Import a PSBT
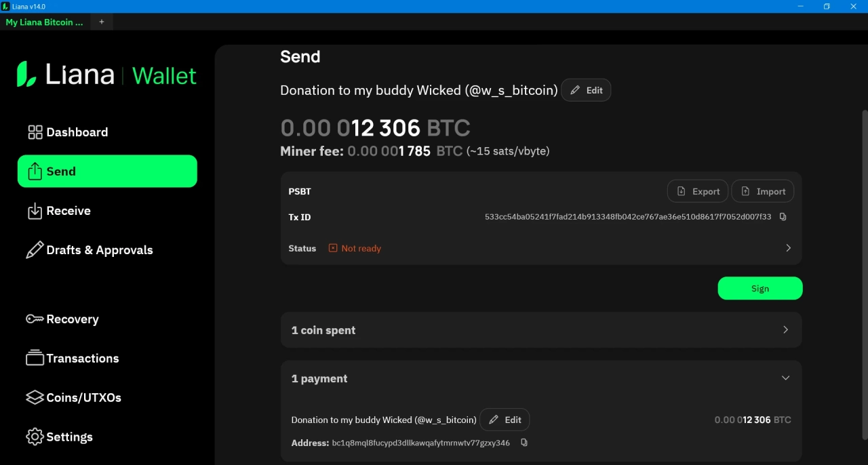 (x=763, y=191)
